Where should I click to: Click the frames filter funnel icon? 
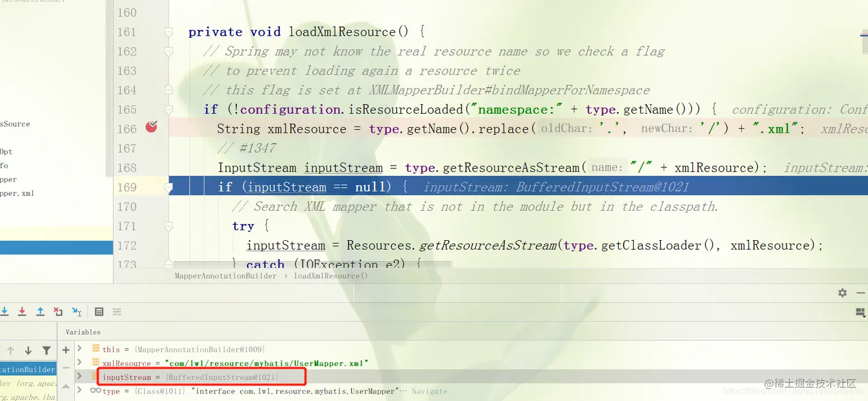[46, 350]
